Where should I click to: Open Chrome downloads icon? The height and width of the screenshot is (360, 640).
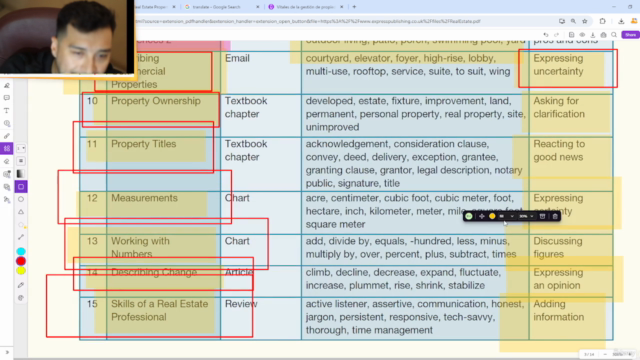click(x=621, y=21)
